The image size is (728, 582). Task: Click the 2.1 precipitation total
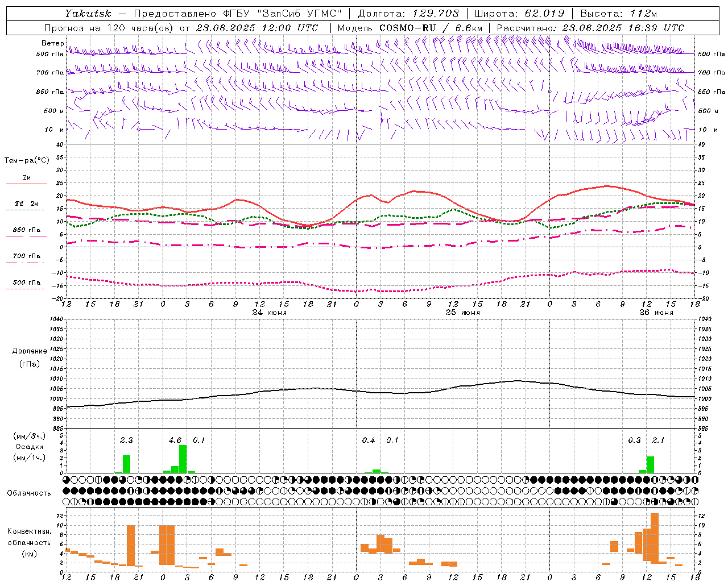click(658, 440)
